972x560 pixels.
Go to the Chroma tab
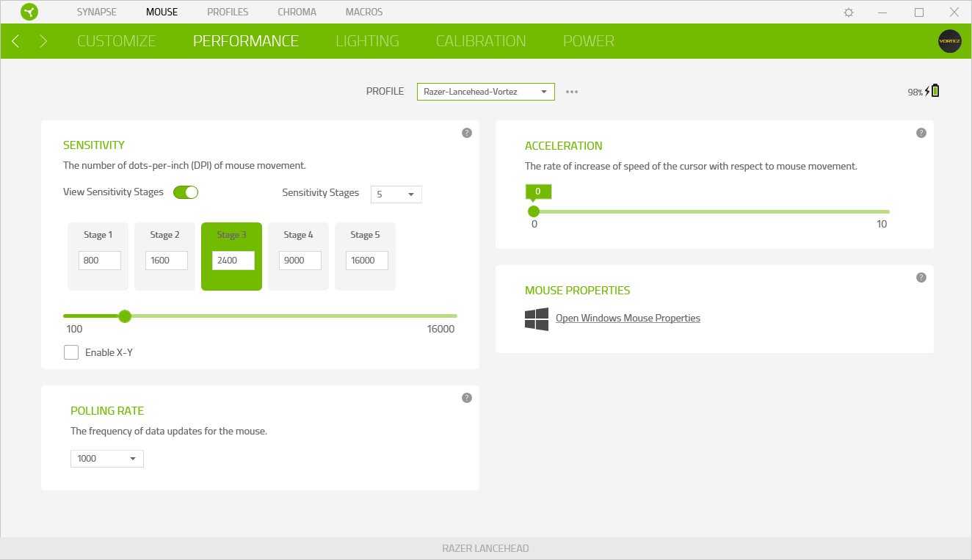(x=297, y=12)
